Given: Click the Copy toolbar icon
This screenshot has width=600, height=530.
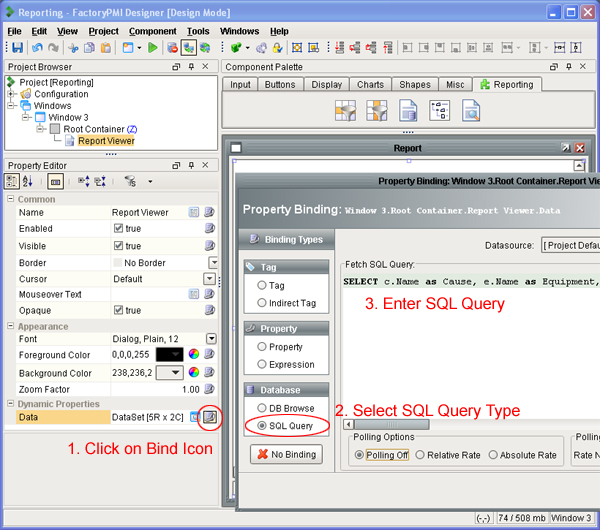Looking at the screenshot, I should click(x=90, y=48).
